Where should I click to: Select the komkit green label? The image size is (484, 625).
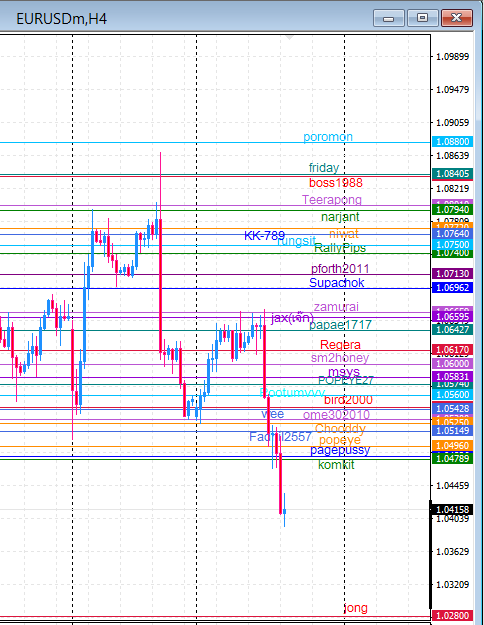click(336, 465)
